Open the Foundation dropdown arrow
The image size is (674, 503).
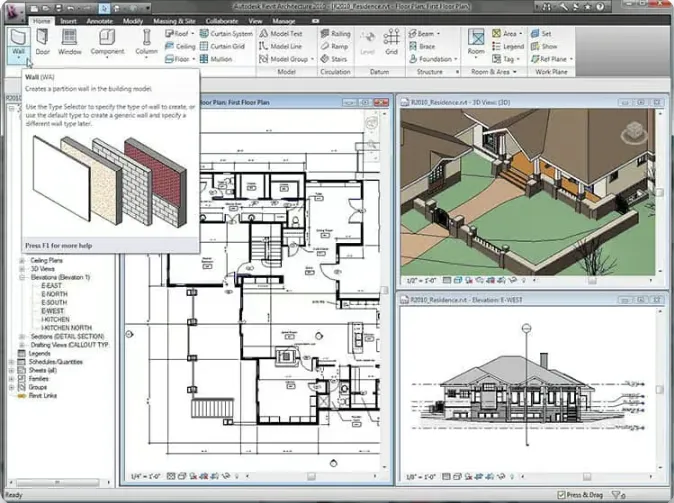tap(455, 59)
